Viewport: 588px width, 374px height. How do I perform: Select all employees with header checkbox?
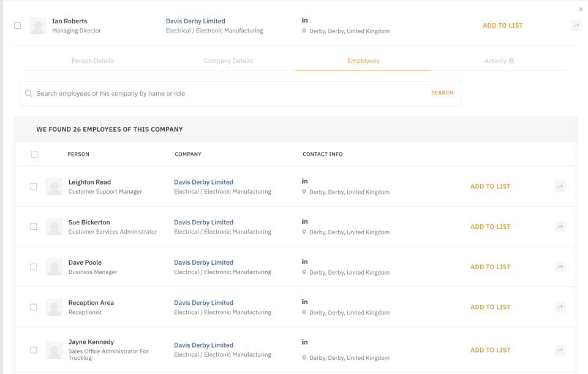click(34, 155)
